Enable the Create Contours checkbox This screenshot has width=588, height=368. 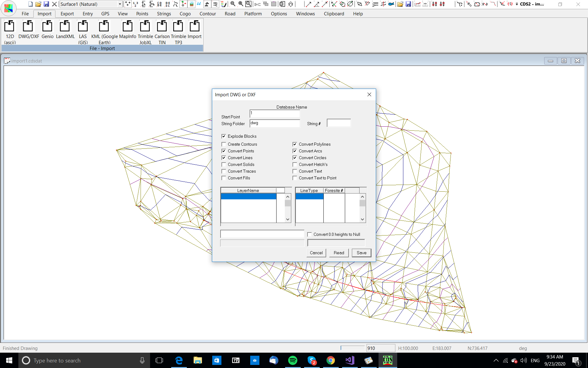point(224,144)
